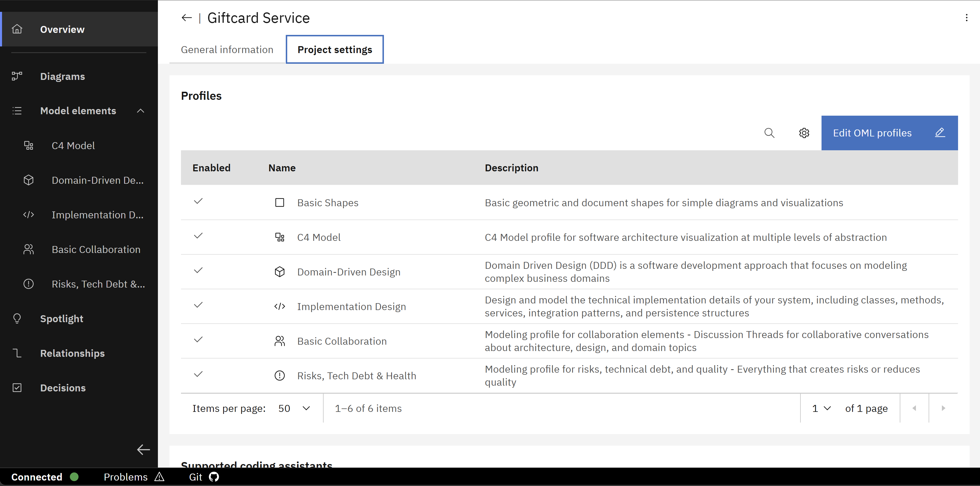Click the Description column header
The width and height of the screenshot is (980, 486).
[x=511, y=168]
